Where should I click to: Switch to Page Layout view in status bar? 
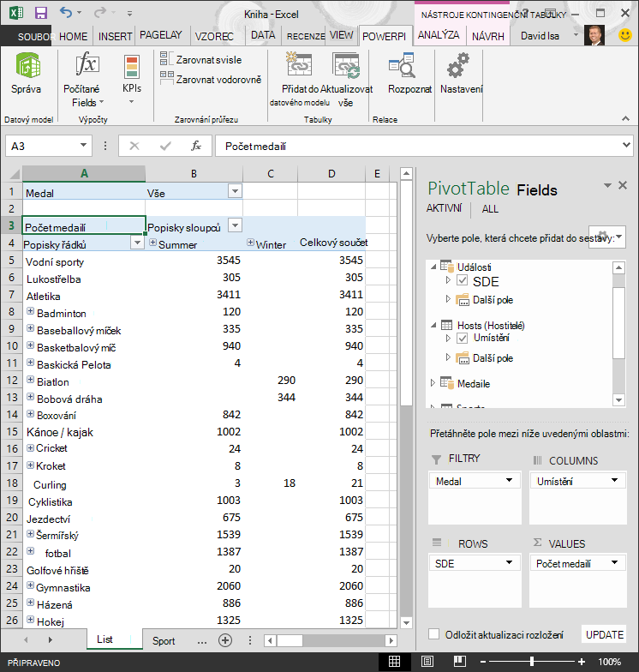pos(427,662)
